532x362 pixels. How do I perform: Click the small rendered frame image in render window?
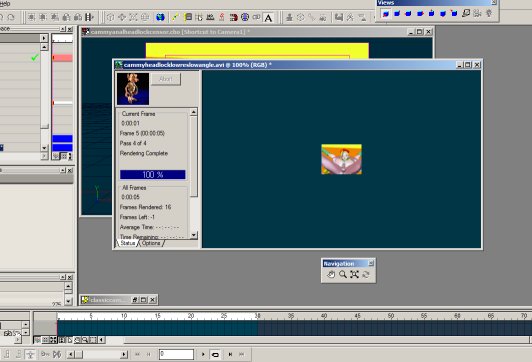[x=342, y=159]
